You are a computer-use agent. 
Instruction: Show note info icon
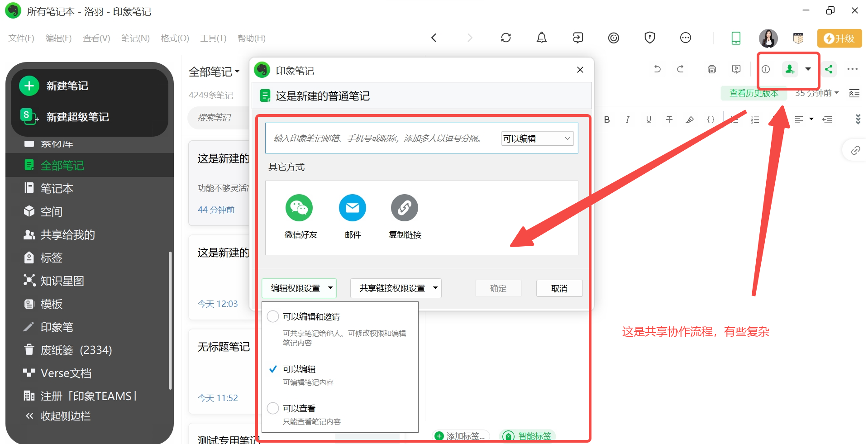click(766, 69)
